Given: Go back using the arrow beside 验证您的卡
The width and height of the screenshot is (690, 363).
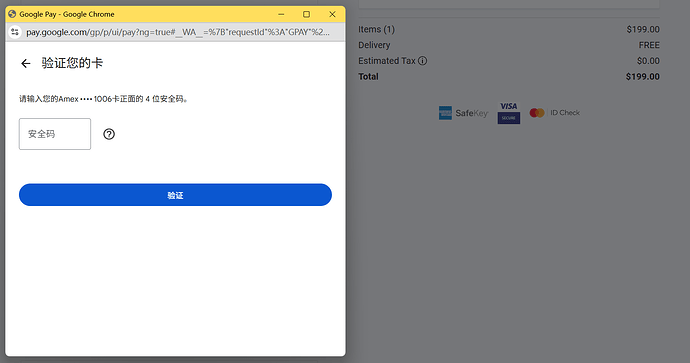Looking at the screenshot, I should point(26,63).
